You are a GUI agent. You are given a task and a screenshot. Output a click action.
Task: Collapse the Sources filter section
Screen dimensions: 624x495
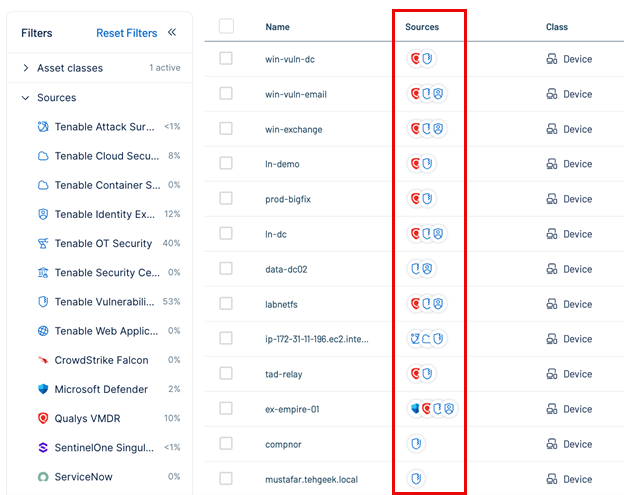pos(25,98)
